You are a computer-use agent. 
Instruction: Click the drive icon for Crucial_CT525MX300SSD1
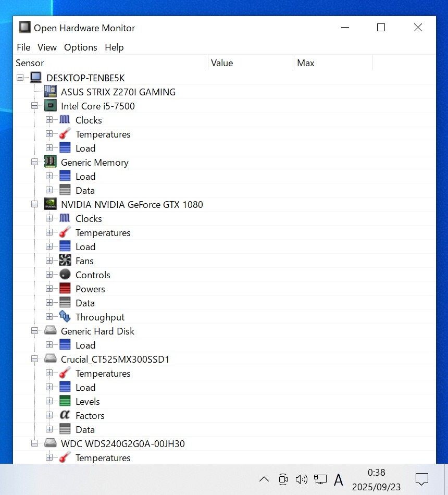(51, 358)
